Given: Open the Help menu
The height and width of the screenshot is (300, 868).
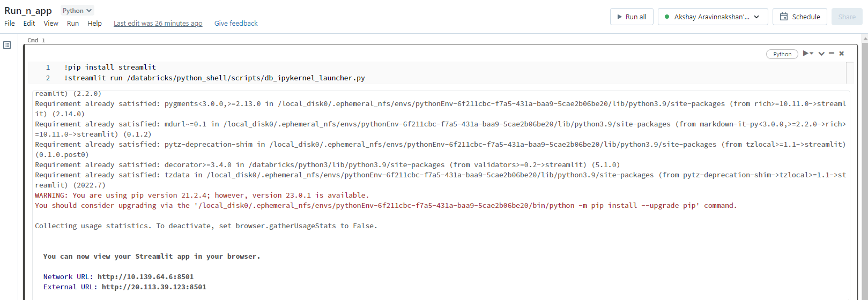Looking at the screenshot, I should click(95, 24).
